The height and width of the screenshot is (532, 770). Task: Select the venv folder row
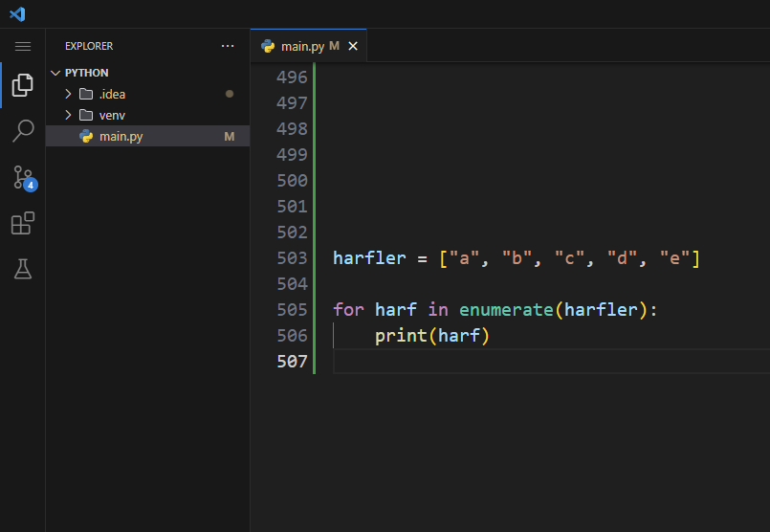tap(148, 115)
